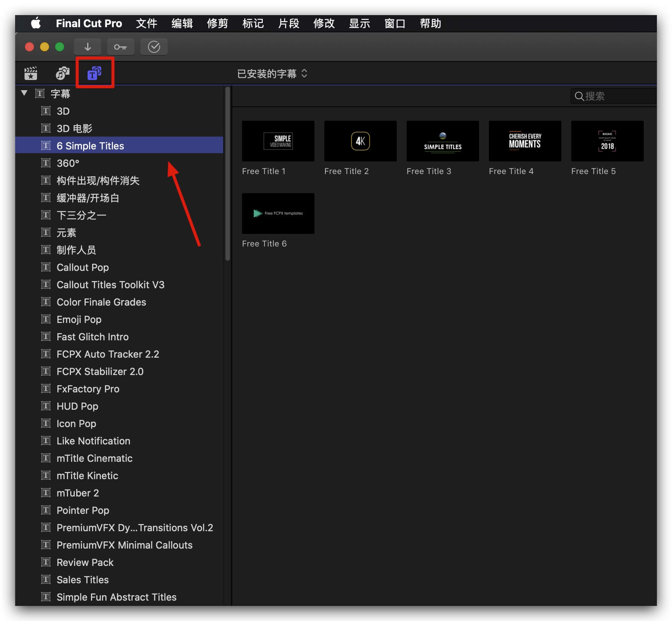Open the 已安装的字幕 popup menu
Image resolution: width=672 pixels, height=621 pixels.
click(272, 74)
